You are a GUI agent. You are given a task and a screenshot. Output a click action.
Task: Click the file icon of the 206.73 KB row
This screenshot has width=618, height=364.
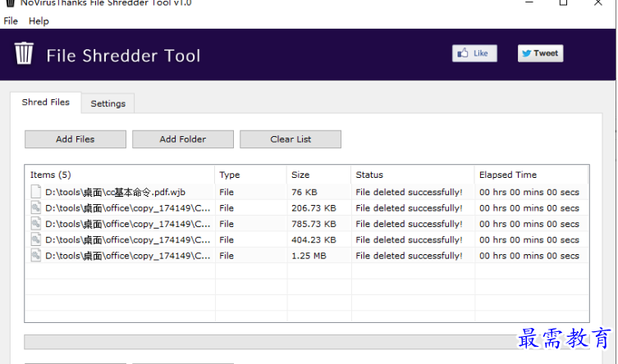36,207
